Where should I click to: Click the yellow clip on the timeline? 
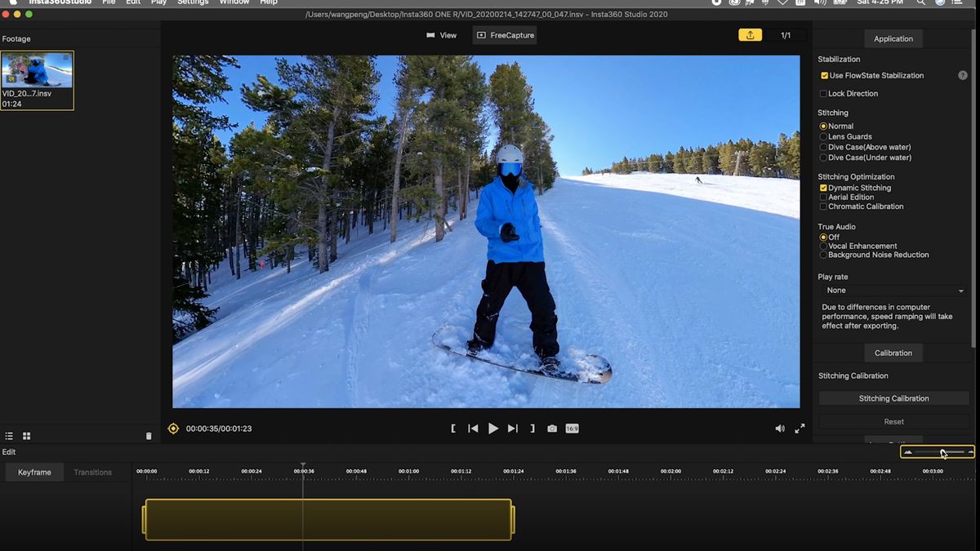(x=328, y=520)
